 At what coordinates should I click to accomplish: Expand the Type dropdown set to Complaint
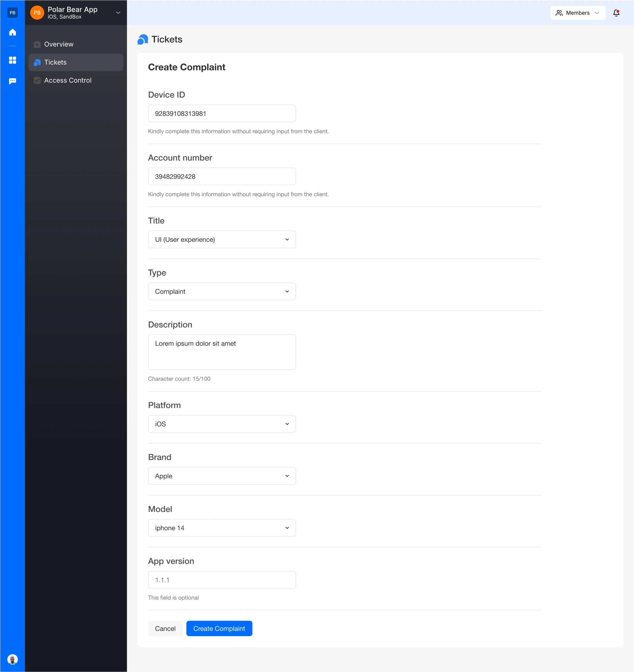click(222, 292)
